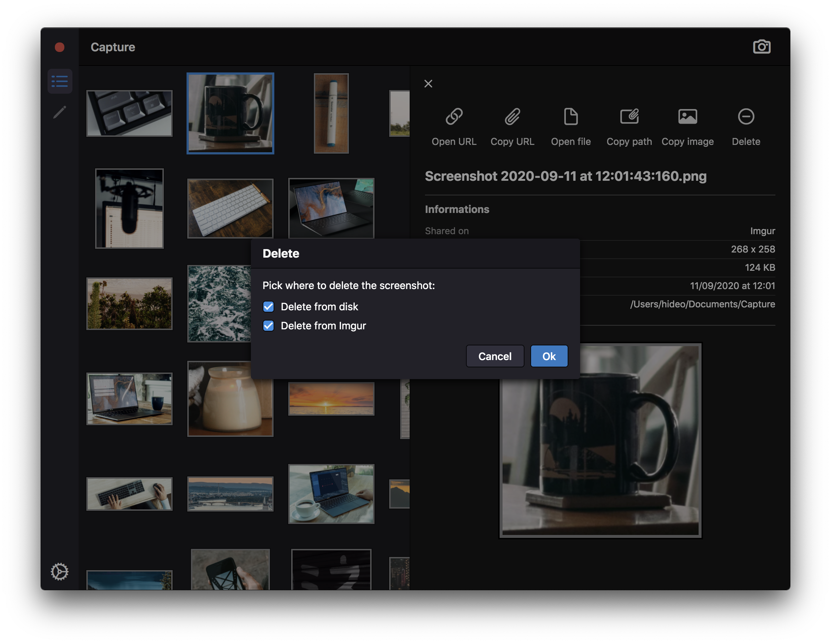
Task: Click the Open URL link icon
Action: coord(454,117)
